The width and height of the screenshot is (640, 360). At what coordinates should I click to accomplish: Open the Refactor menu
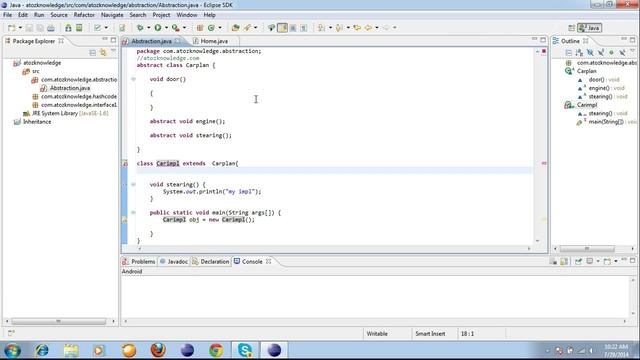pyautogui.click(x=84, y=15)
